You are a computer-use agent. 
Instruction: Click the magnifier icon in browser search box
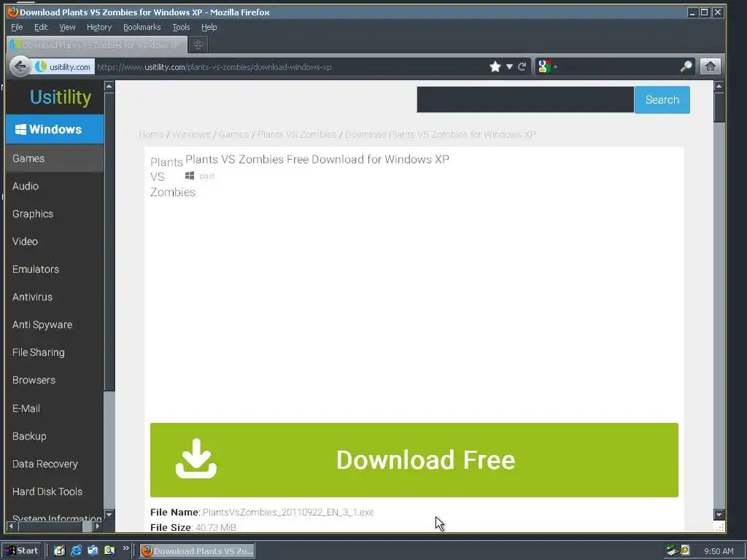point(686,66)
